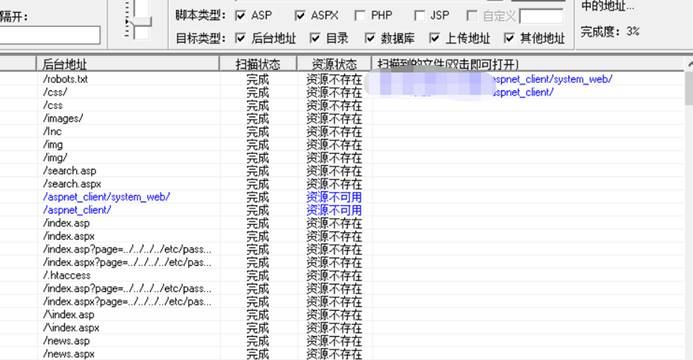Select the /news.aspx row

pos(69,354)
